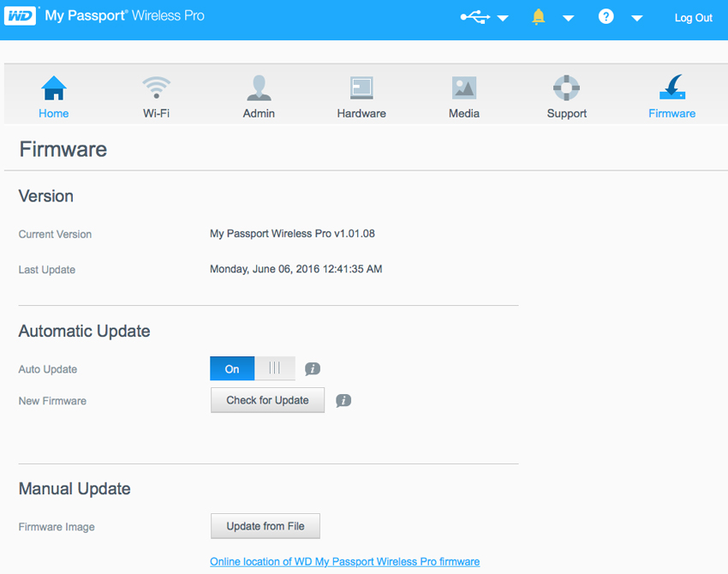The height and width of the screenshot is (574, 728).
Task: Click the Current Version label
Action: (x=56, y=235)
